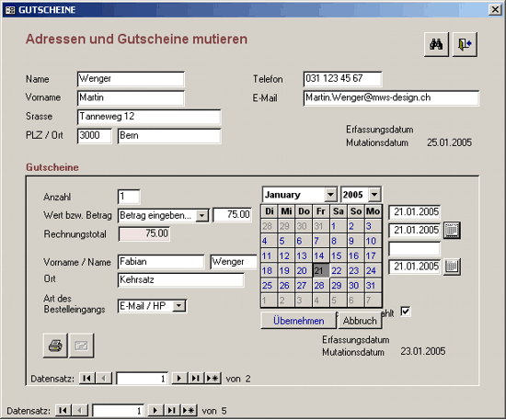The image size is (506, 420).
Task: Select day 15 in the calendar
Action: [337, 255]
